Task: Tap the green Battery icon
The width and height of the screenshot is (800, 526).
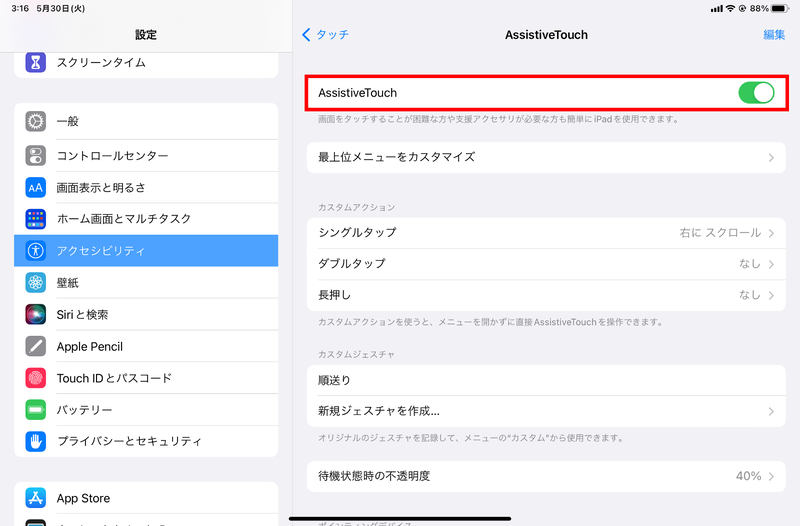Action: point(36,410)
